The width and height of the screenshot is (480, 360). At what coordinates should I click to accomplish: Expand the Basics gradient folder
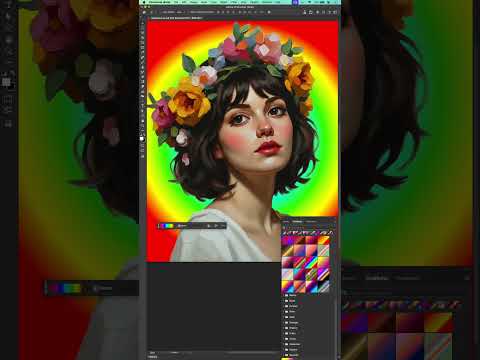[x=283, y=295]
